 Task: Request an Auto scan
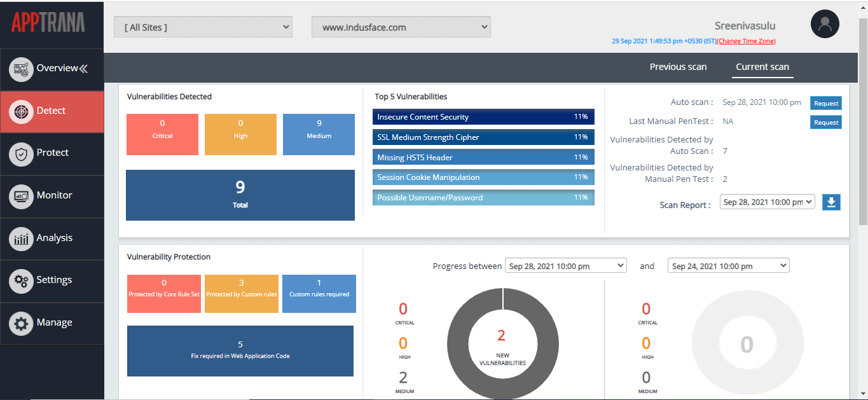[x=826, y=103]
